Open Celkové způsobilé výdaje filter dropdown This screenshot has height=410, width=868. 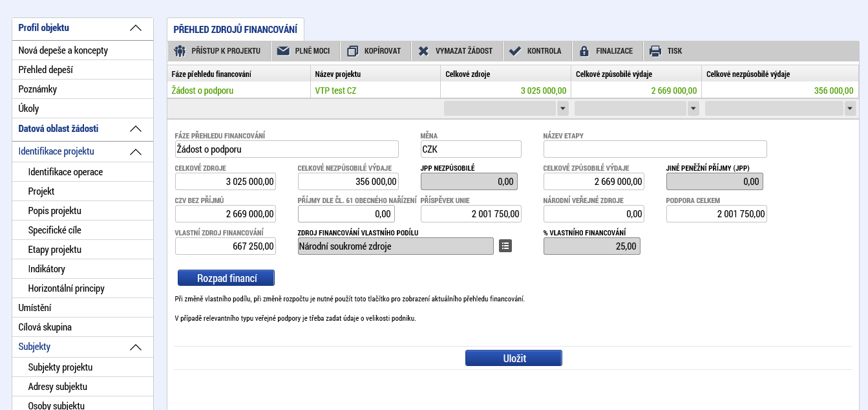[x=693, y=109]
